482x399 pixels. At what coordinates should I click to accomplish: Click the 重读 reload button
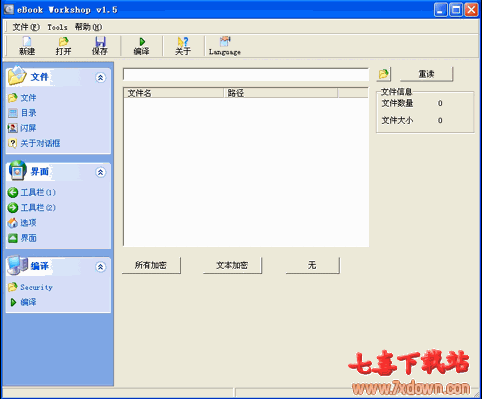point(426,74)
